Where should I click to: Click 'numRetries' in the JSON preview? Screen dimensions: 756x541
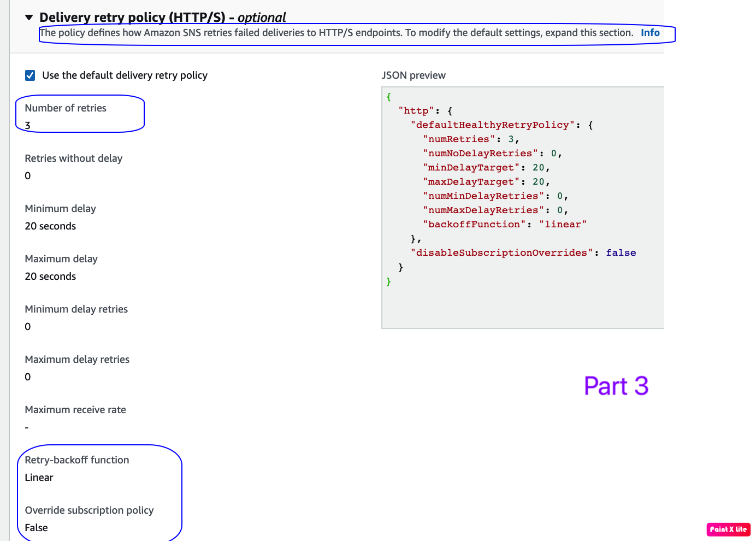click(x=458, y=139)
